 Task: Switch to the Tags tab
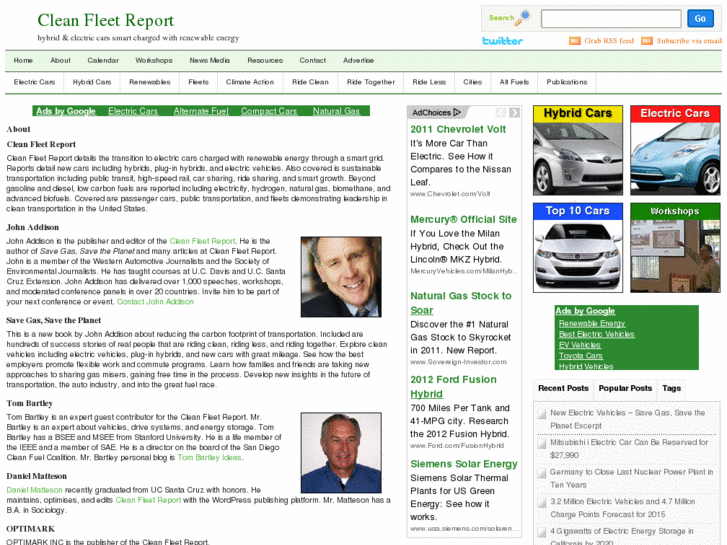click(671, 388)
